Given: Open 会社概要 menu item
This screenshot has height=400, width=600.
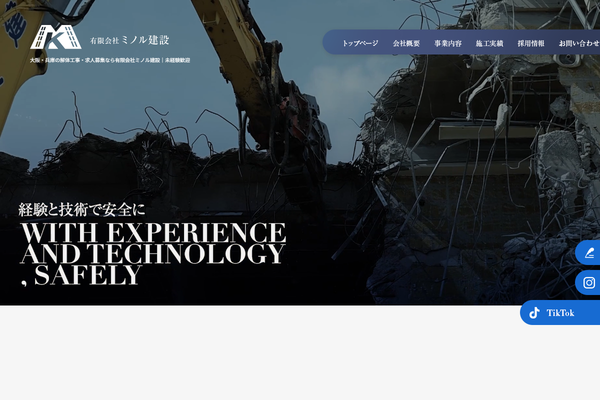Looking at the screenshot, I should [x=406, y=43].
